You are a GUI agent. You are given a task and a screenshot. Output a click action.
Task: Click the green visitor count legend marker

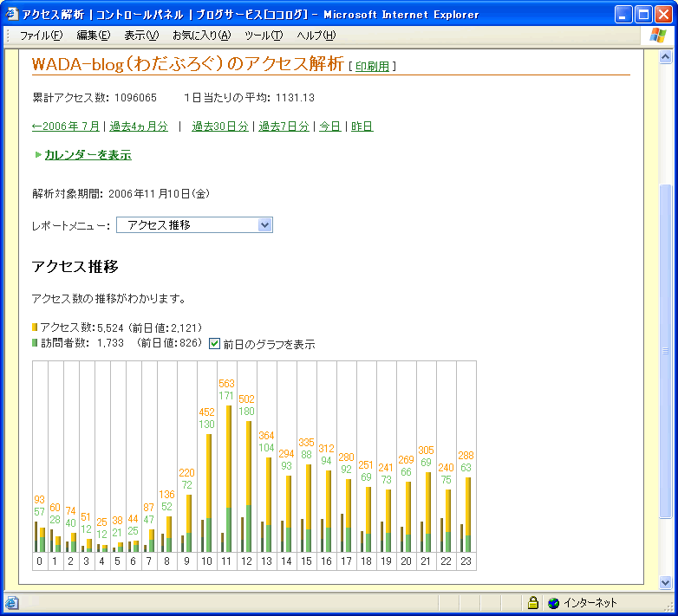35,343
